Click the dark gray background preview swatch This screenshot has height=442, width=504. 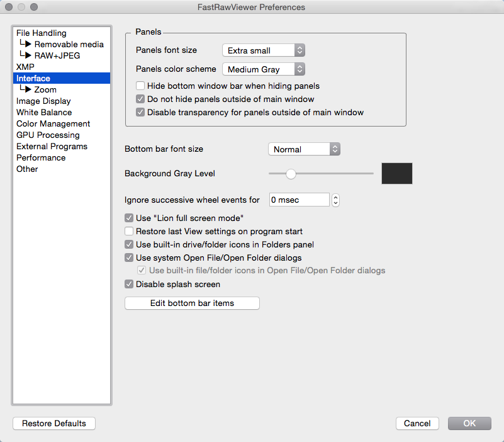tap(396, 173)
